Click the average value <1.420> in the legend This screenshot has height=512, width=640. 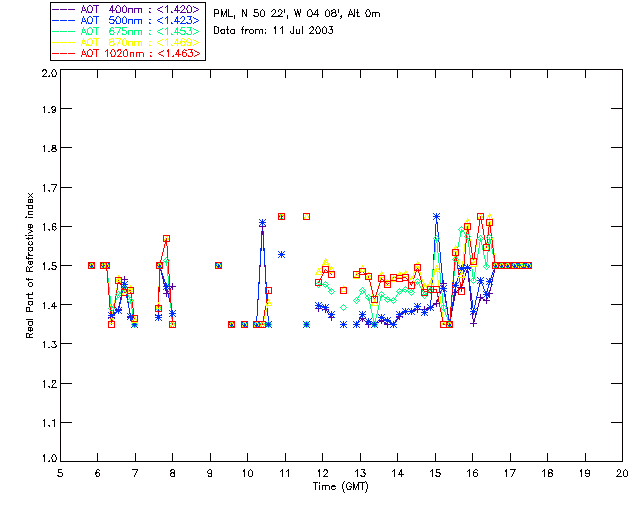coord(178,9)
